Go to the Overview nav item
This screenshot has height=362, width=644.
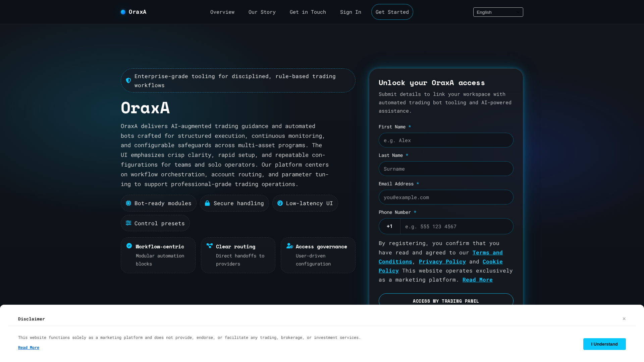tap(222, 12)
